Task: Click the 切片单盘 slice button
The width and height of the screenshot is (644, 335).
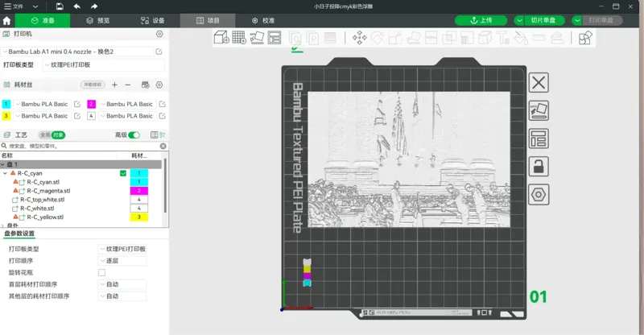Action: click(544, 21)
